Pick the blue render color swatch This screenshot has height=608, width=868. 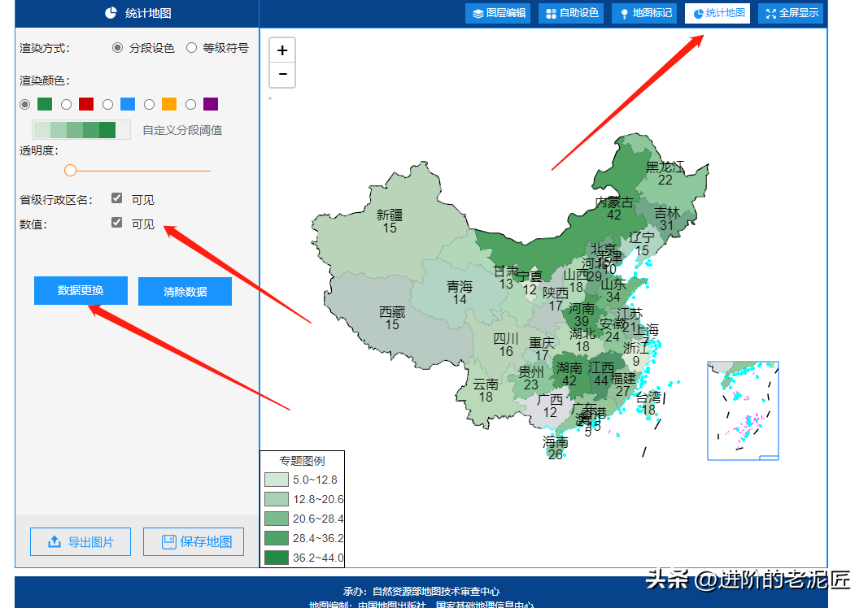128,104
